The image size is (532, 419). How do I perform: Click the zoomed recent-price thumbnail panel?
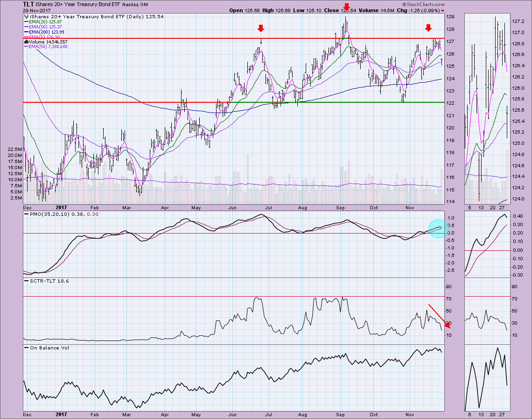click(487, 109)
